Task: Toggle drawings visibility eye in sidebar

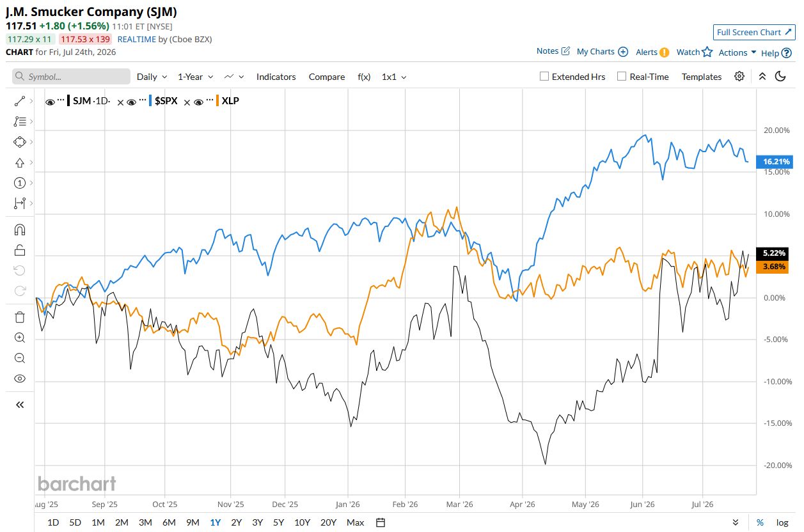Action: click(x=19, y=379)
